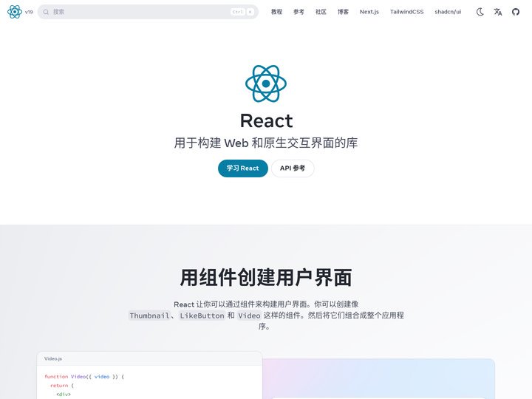
Task: Click the function Video code line
Action: tap(84, 377)
